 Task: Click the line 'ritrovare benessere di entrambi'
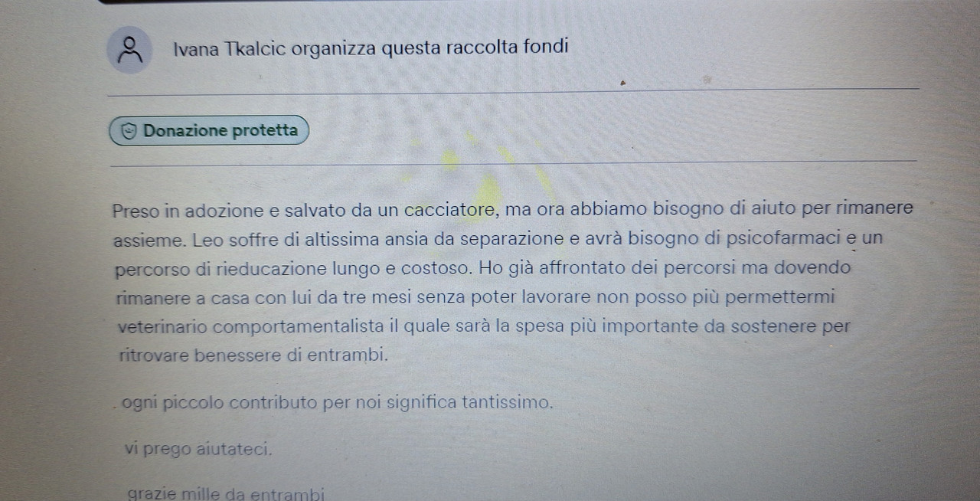(253, 355)
